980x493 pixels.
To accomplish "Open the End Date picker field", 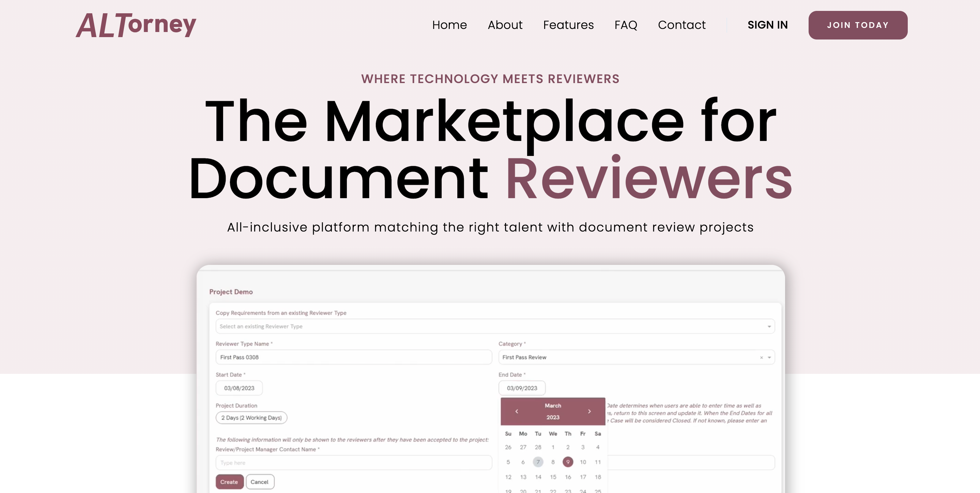I will [522, 388].
